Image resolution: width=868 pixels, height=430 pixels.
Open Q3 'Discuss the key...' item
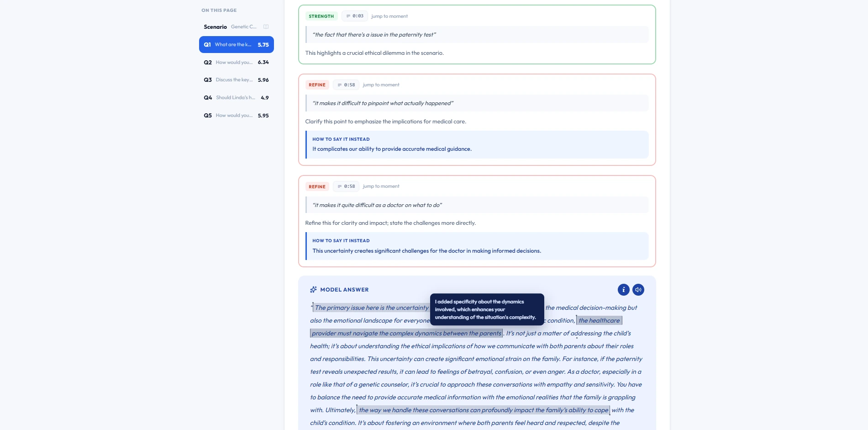coord(236,80)
